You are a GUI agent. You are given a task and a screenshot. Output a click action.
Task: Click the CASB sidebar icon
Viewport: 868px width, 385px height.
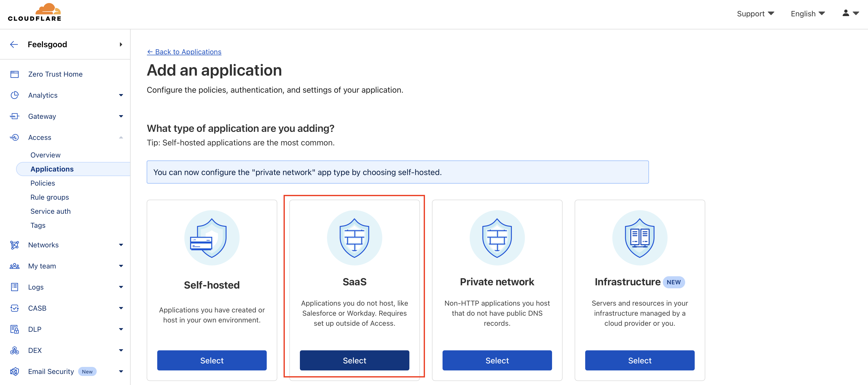click(15, 308)
